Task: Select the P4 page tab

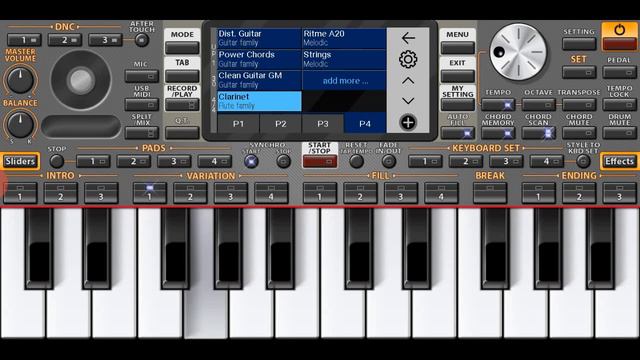Action: (365, 123)
